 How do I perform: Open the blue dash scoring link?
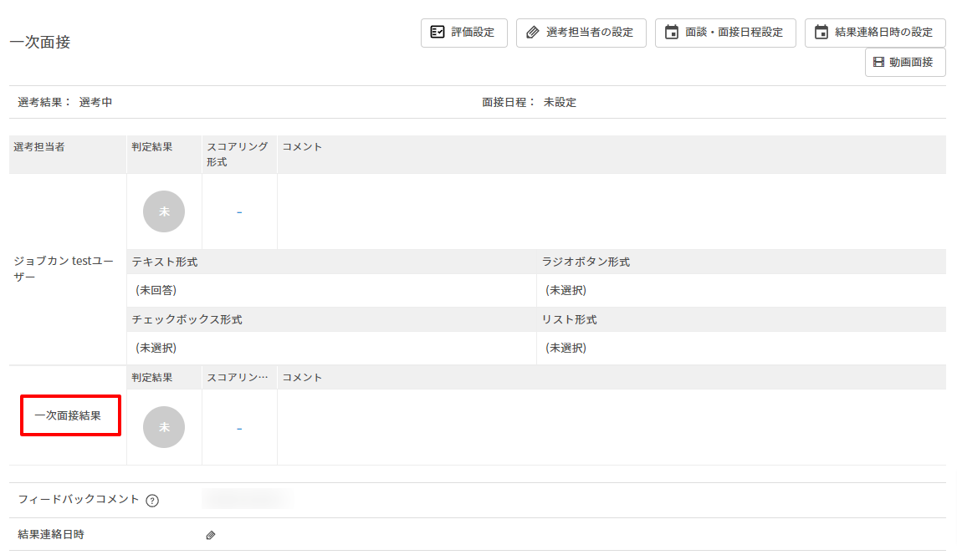tap(239, 212)
